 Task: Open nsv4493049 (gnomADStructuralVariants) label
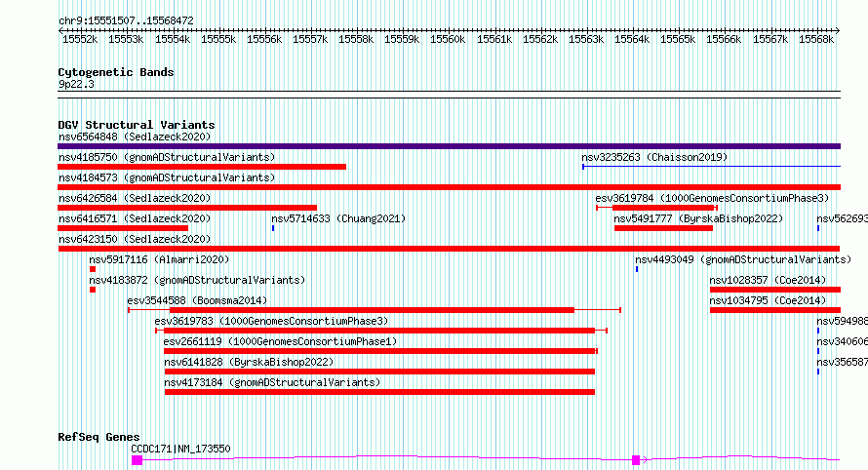(x=743, y=259)
